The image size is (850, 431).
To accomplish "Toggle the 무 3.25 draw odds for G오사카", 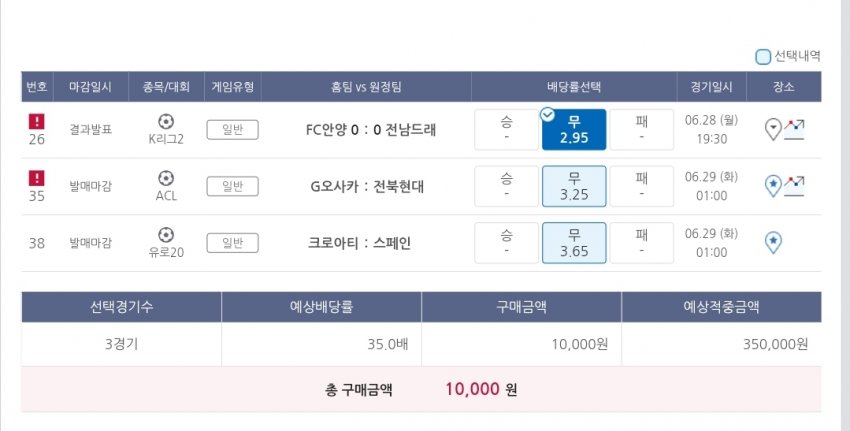I will point(574,186).
